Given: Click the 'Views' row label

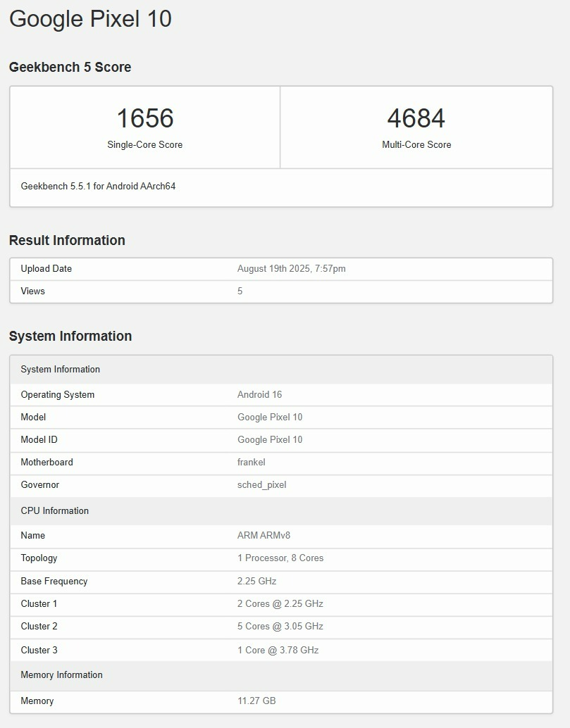Looking at the screenshot, I should tap(33, 291).
